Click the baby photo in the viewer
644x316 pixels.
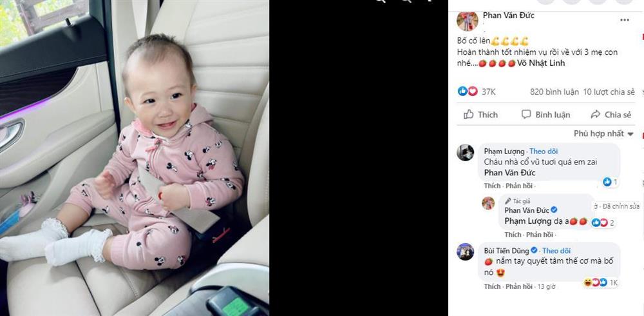135,158
